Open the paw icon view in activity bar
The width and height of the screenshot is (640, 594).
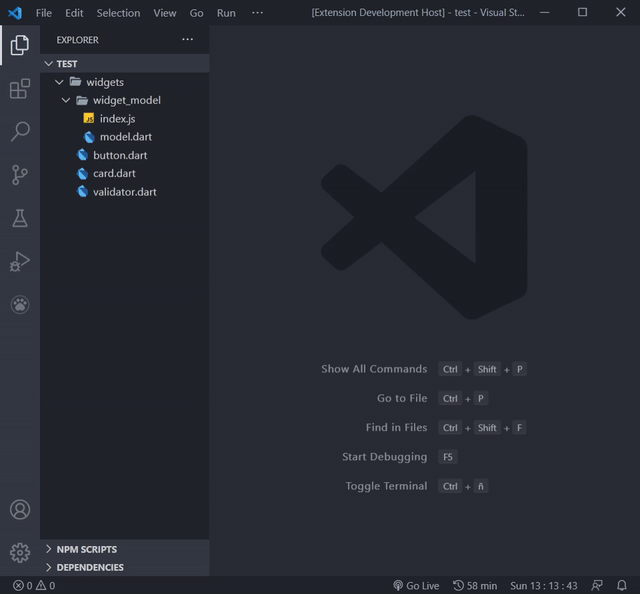tap(20, 305)
